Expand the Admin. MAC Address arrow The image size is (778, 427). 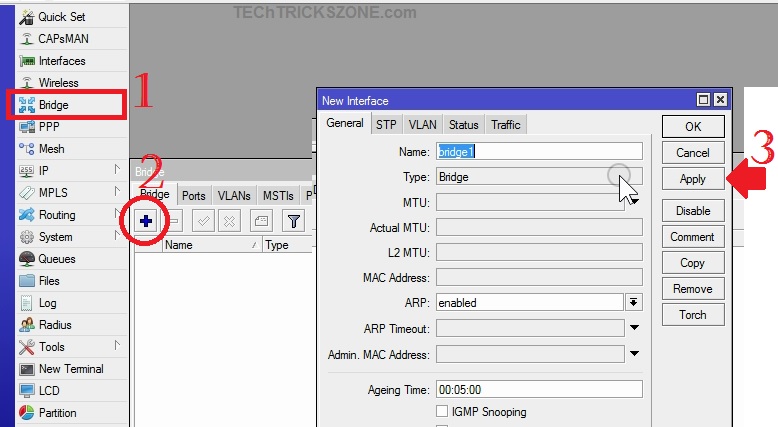[x=633, y=354]
